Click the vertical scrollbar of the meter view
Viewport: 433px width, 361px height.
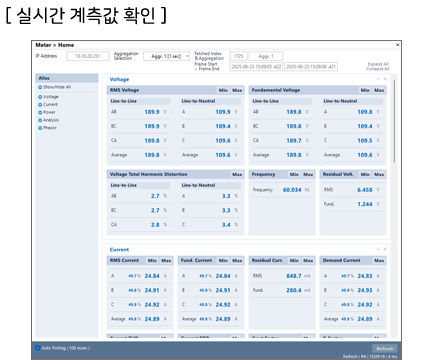coord(395,121)
